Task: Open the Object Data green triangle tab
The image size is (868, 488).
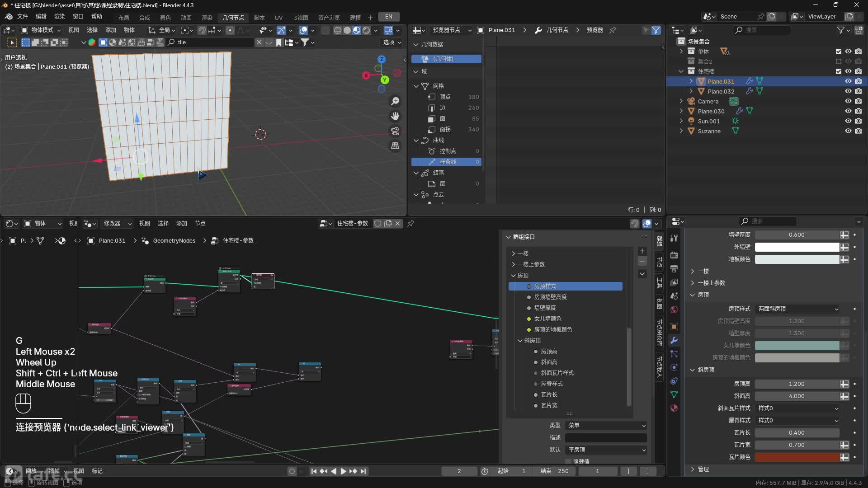Action: coord(674,394)
